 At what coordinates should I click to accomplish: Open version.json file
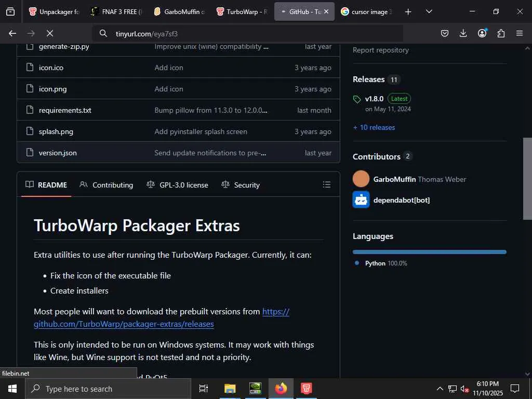(58, 153)
